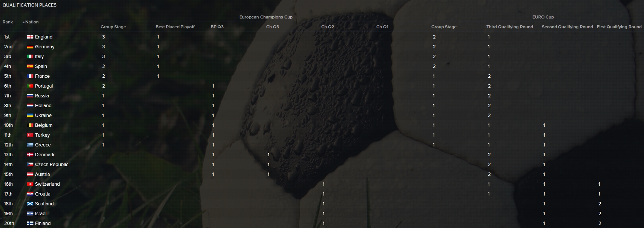
Task: Click Holland's flag icon
Action: (30, 106)
